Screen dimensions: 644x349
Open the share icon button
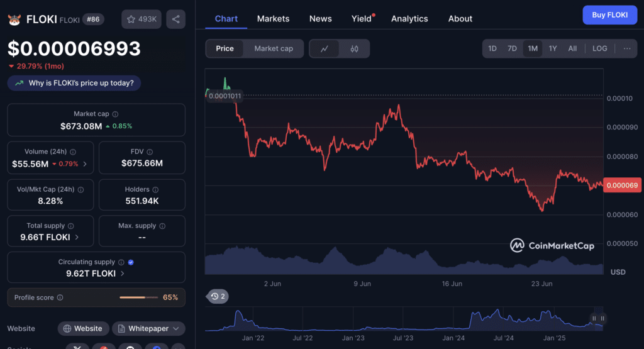[x=176, y=19]
